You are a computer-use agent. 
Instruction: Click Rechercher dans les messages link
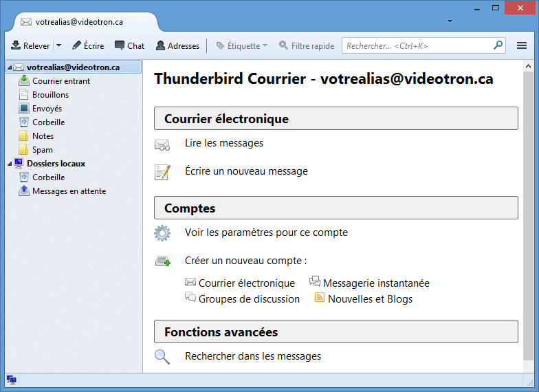point(253,356)
